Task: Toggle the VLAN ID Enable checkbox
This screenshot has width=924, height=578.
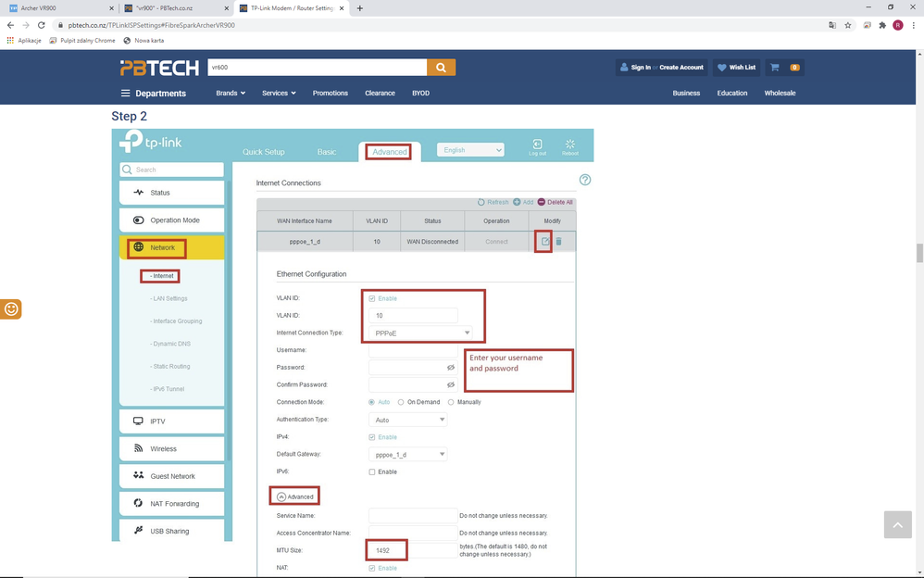Action: 372,298
